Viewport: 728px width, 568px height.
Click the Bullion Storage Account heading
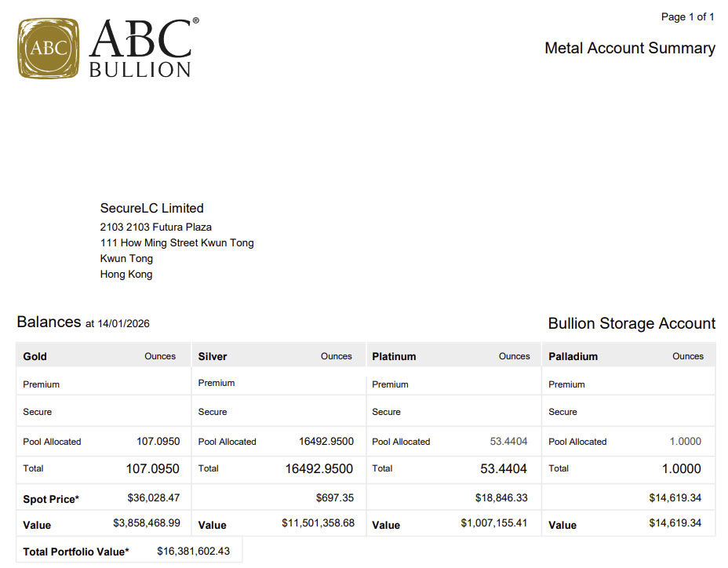[631, 323]
